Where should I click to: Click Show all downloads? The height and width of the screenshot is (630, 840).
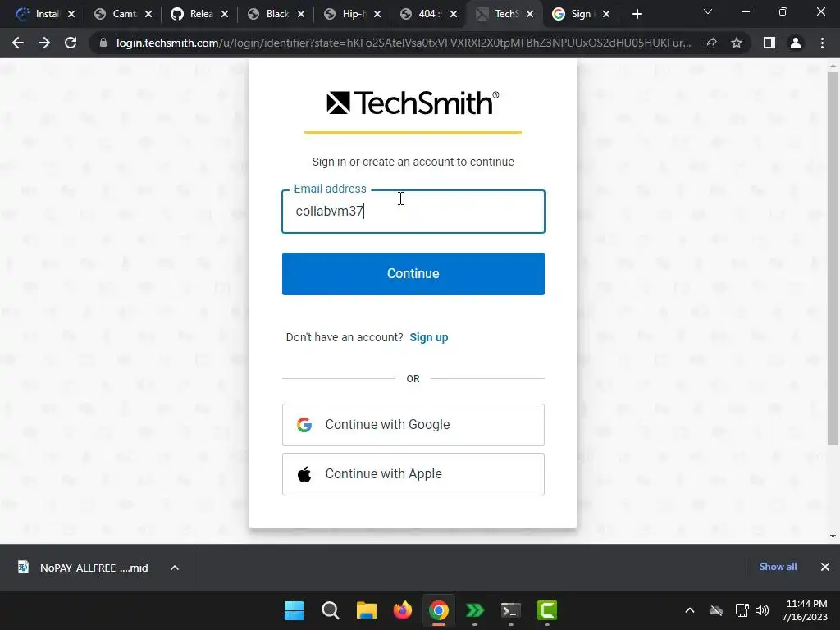coord(778,567)
